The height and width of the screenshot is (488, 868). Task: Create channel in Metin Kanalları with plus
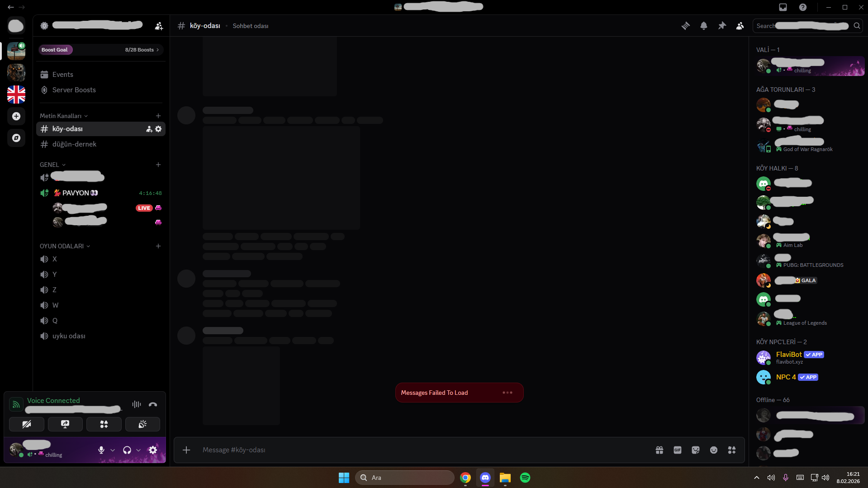click(158, 116)
